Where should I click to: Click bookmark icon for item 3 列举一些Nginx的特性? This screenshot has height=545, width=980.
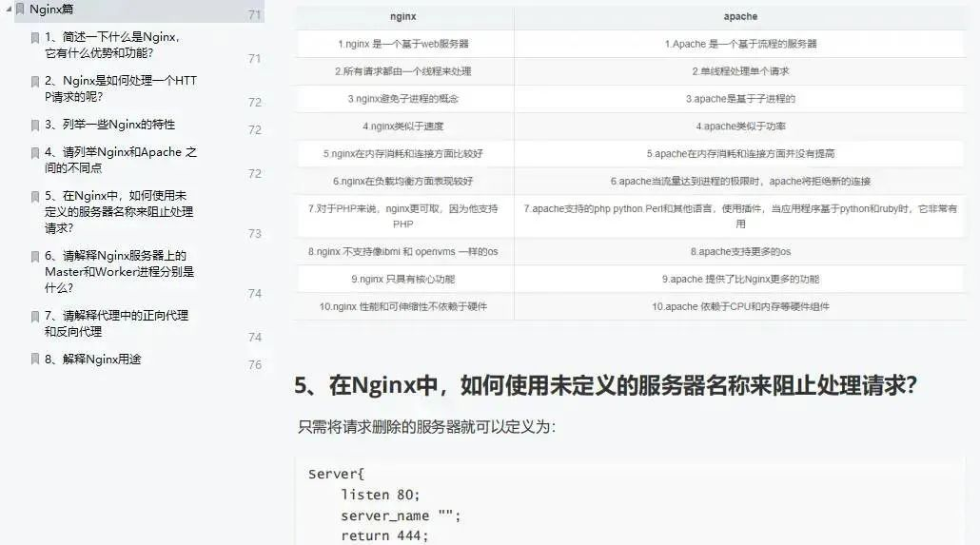(x=35, y=126)
